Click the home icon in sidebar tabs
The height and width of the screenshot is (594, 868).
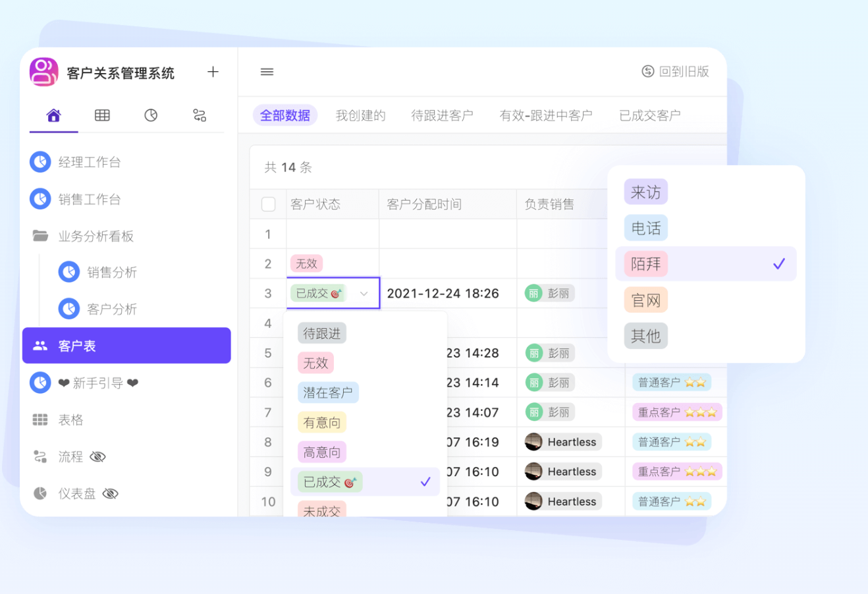(54, 116)
